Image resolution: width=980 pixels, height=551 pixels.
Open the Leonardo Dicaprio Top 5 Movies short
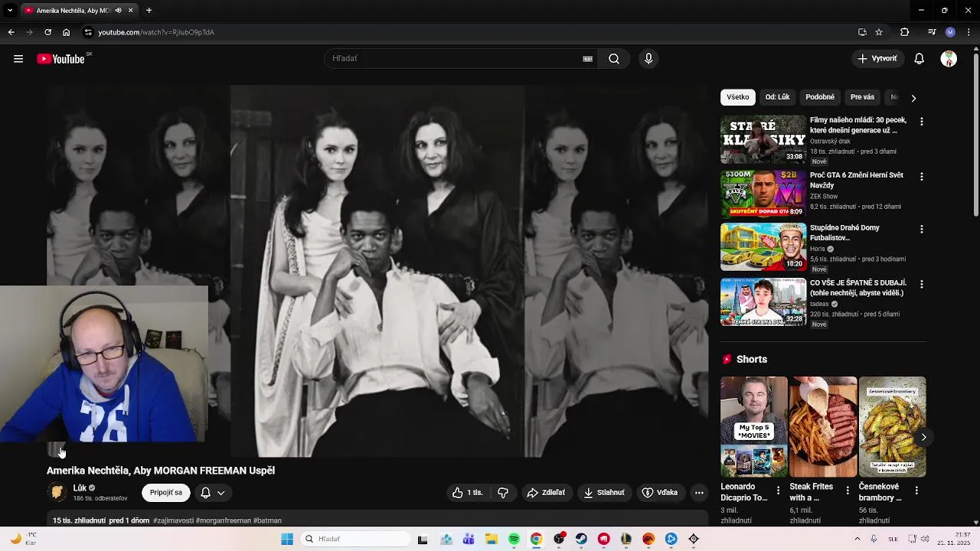[754, 427]
